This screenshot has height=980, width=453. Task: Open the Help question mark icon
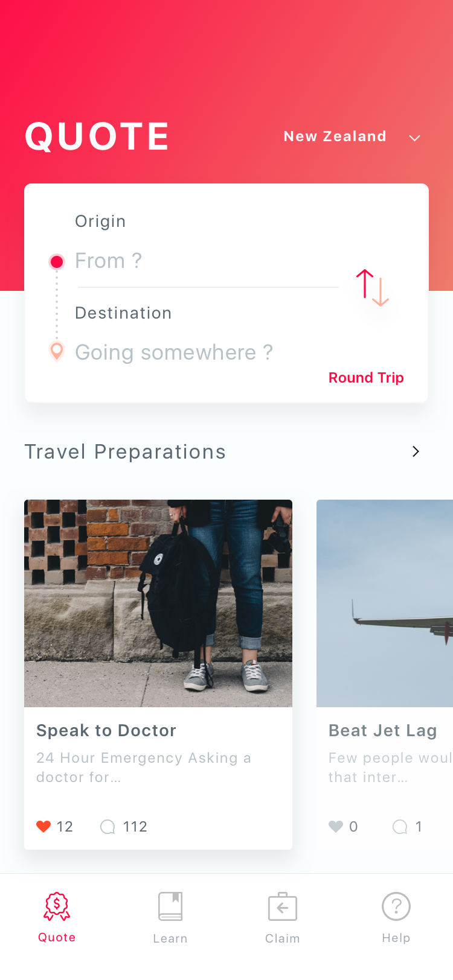pyautogui.click(x=396, y=906)
